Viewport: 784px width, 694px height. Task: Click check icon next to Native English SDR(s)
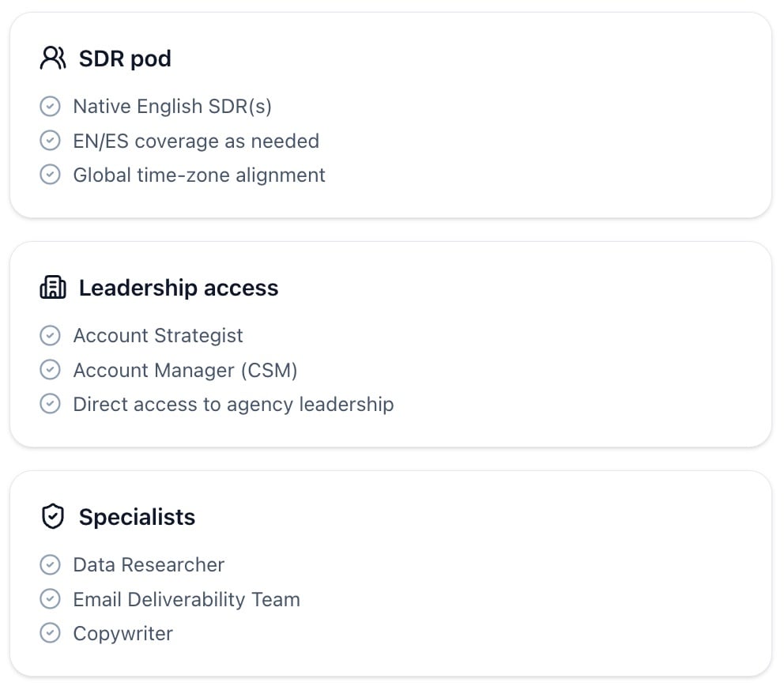click(x=50, y=106)
